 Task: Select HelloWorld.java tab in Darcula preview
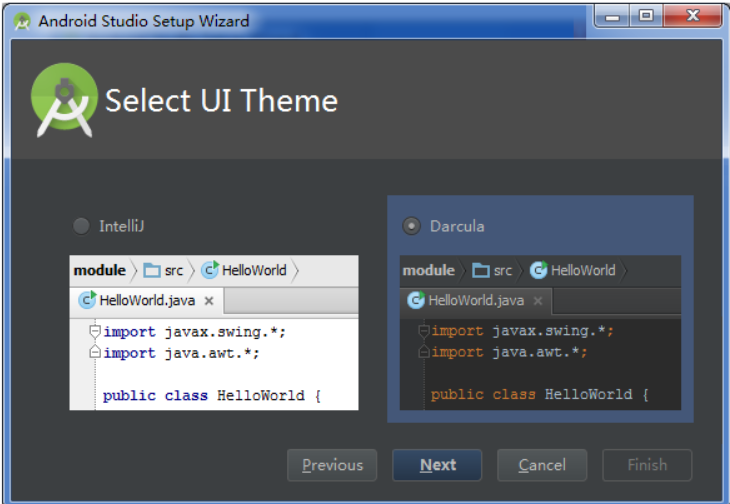(475, 301)
